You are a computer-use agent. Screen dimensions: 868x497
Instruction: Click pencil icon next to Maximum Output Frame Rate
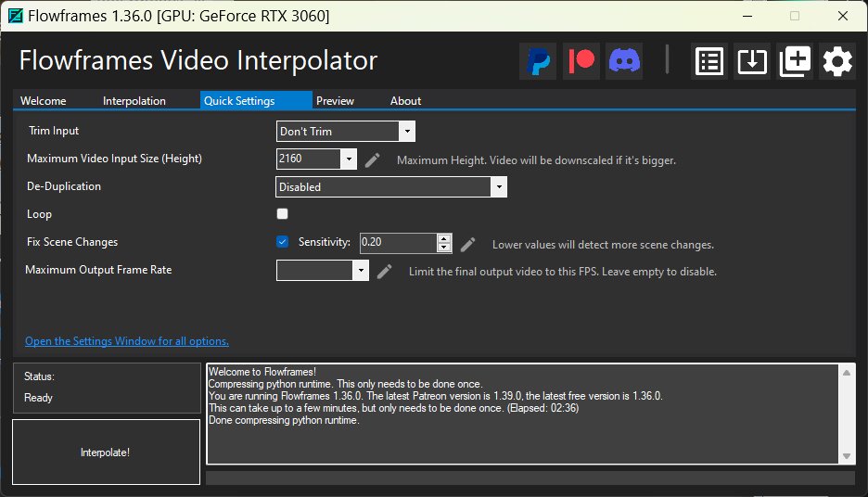point(384,271)
